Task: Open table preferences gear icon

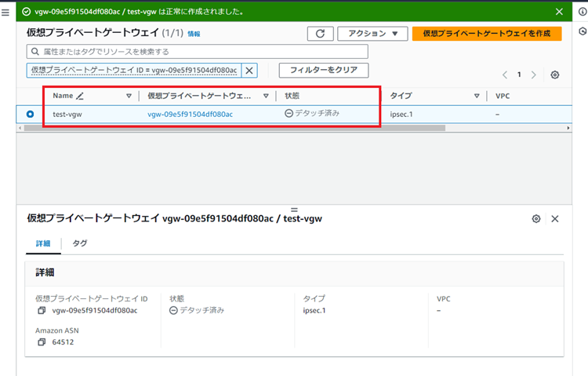Action: [x=555, y=75]
